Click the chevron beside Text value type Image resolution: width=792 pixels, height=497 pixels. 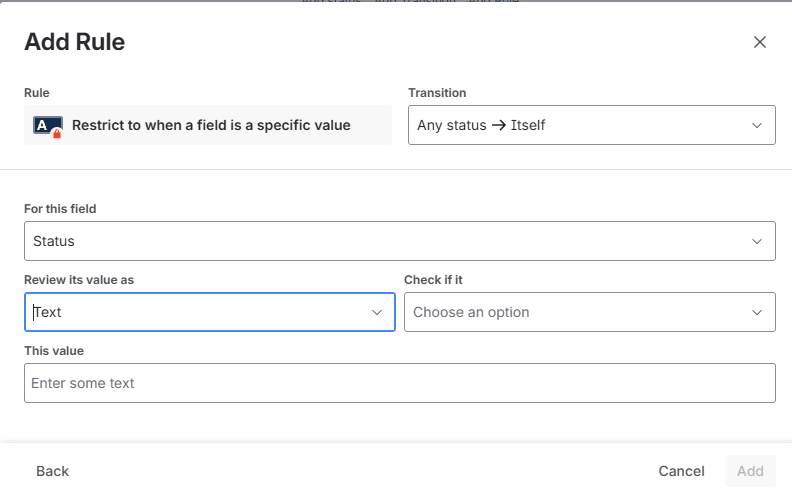tap(377, 313)
